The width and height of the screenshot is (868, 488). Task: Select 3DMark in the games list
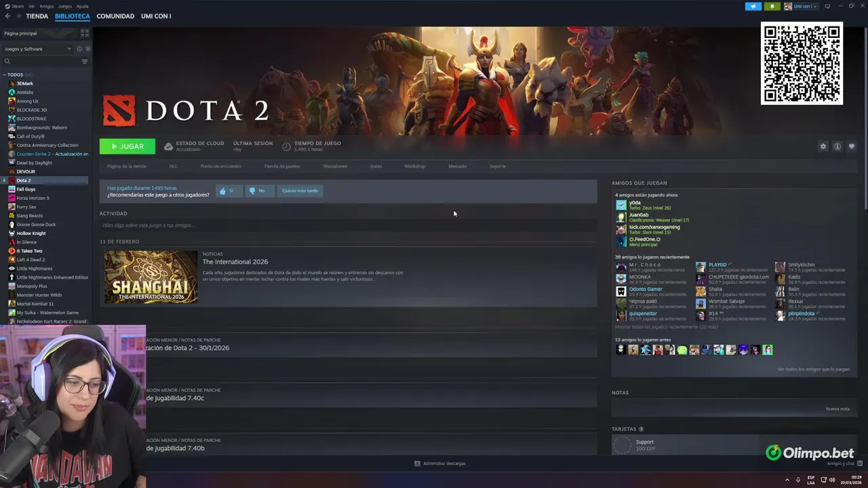pyautogui.click(x=24, y=83)
